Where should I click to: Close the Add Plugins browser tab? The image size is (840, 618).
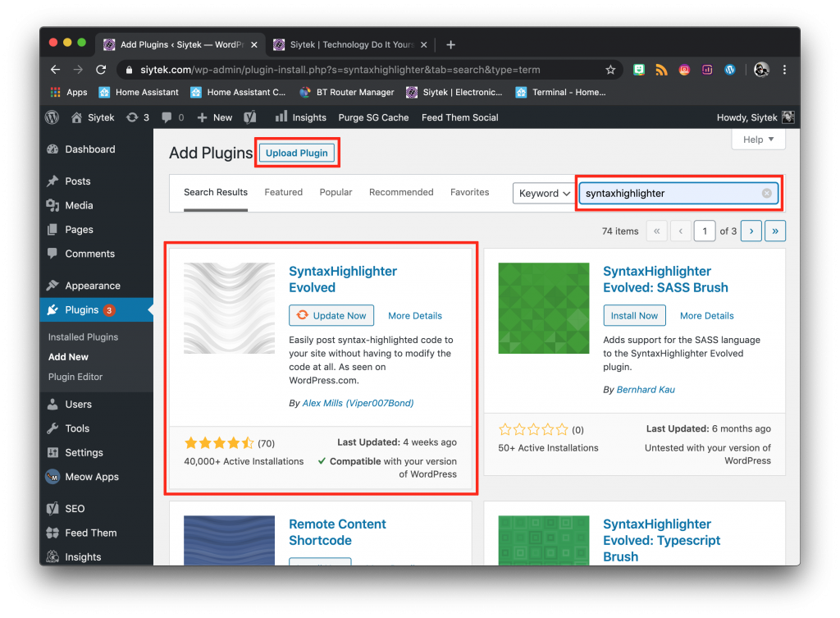pos(254,45)
